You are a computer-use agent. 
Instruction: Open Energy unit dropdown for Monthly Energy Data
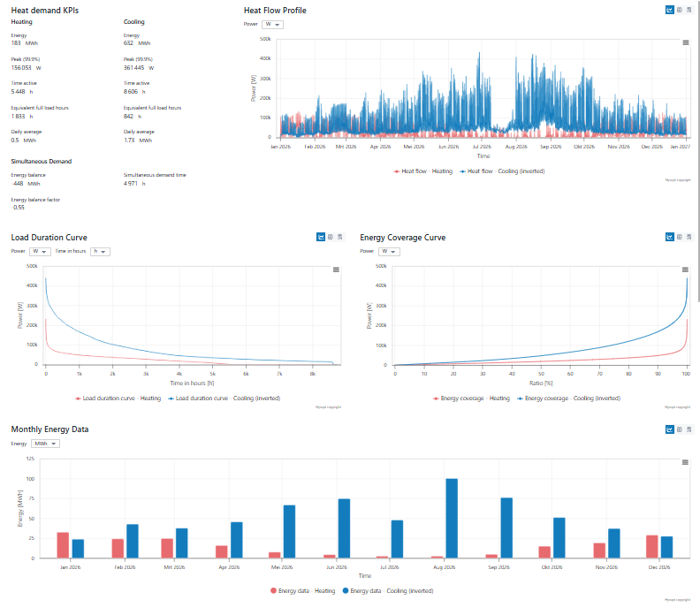[x=44, y=444]
